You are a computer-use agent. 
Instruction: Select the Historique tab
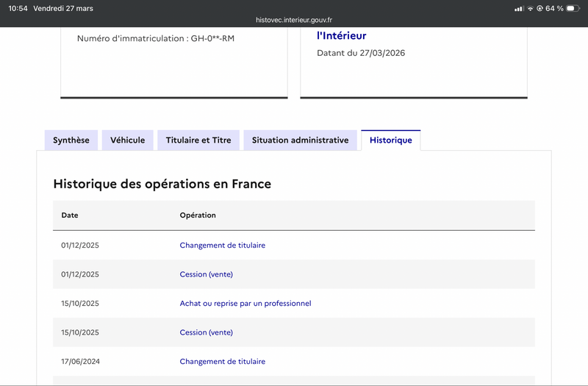click(391, 140)
